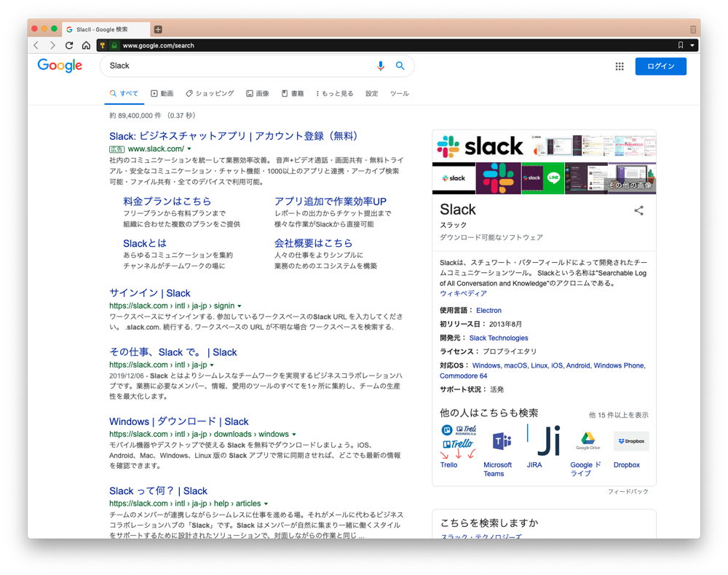Expand the www.slack.com ad URL dropdown arrow
The image size is (728, 575).
189,149
